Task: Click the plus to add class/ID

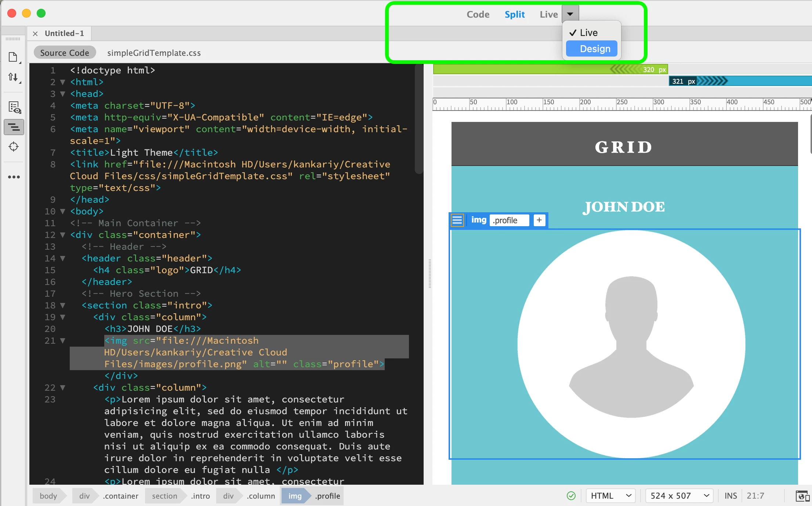Action: coord(539,220)
